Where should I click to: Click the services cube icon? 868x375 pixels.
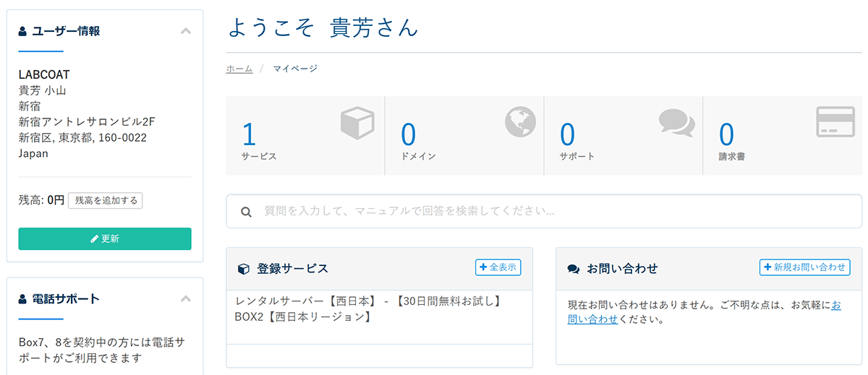click(x=357, y=123)
